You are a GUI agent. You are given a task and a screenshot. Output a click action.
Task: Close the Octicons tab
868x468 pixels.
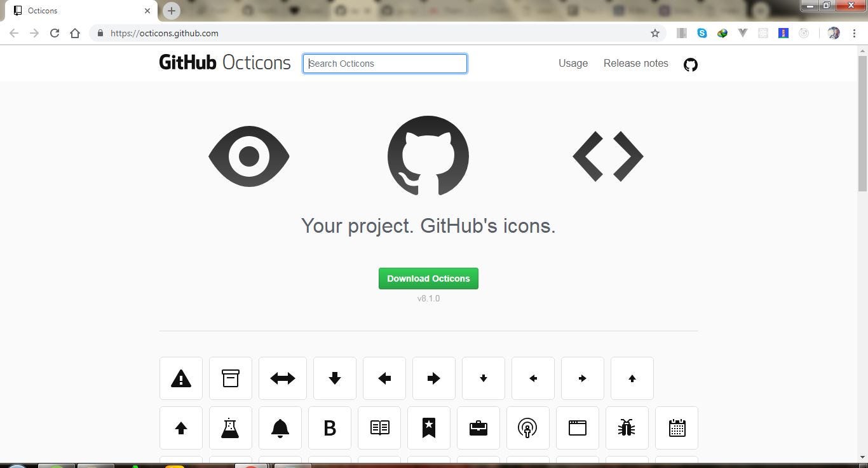pyautogui.click(x=147, y=11)
